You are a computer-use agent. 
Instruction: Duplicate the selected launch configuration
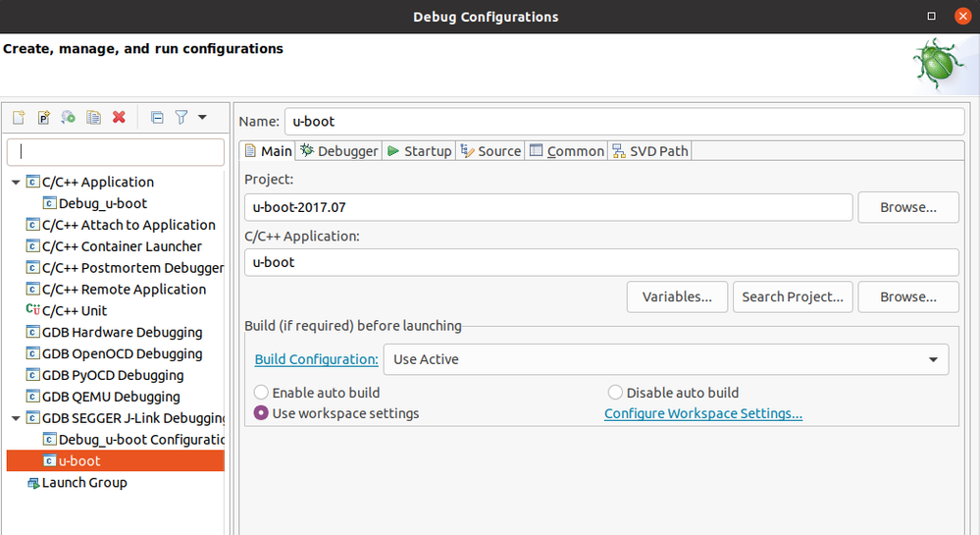click(x=93, y=117)
